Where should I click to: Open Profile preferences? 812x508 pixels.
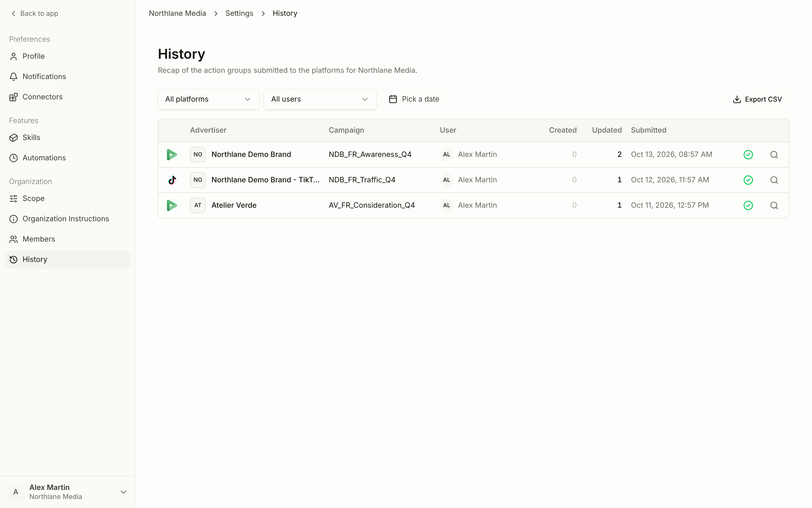tap(67, 56)
